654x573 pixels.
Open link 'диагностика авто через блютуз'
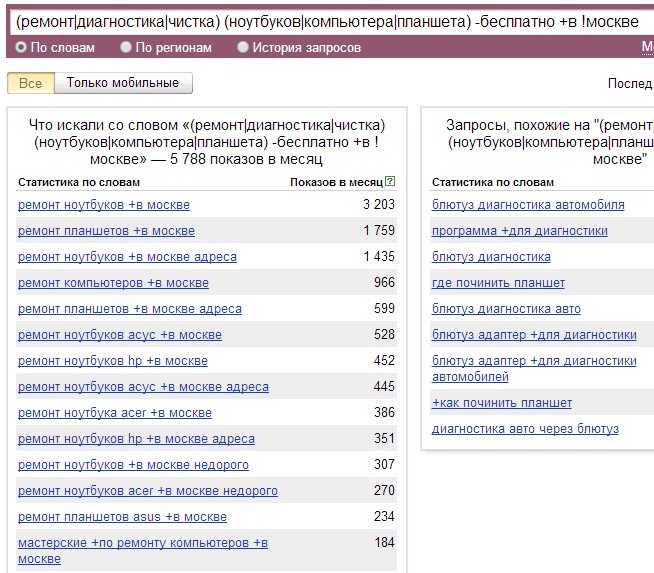525,429
